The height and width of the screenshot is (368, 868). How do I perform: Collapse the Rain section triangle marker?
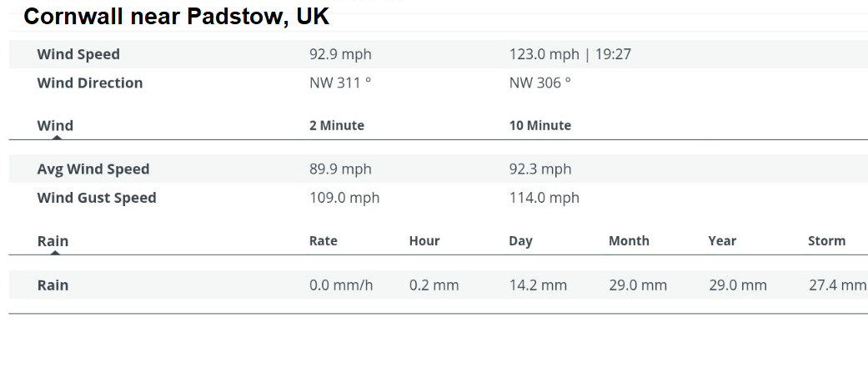pyautogui.click(x=56, y=252)
